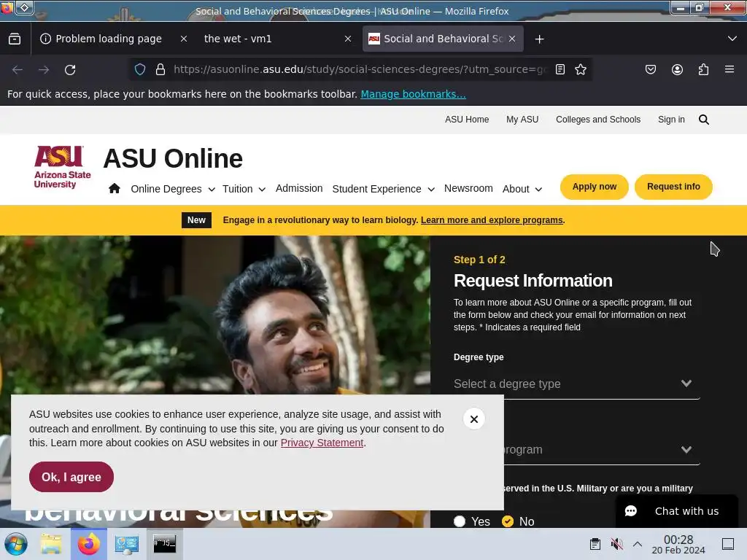
Task: Open Firefox View tab list icon
Action: pyautogui.click(x=15, y=39)
